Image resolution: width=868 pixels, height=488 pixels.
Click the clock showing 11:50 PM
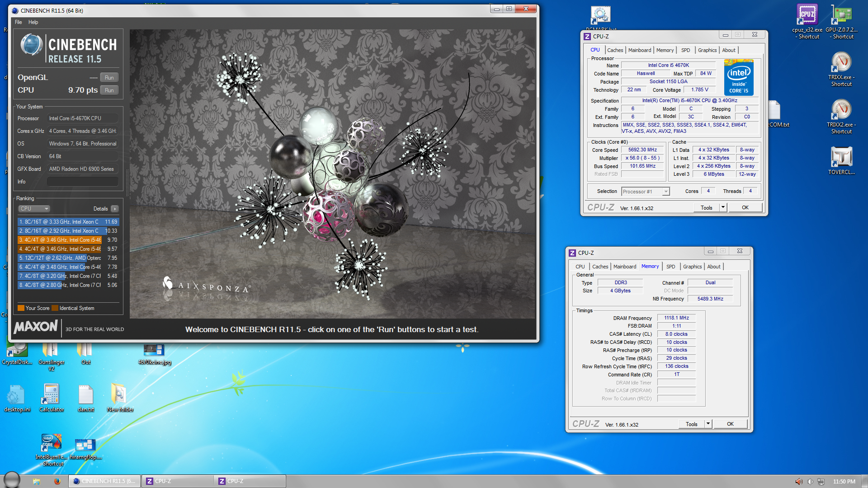click(x=844, y=482)
